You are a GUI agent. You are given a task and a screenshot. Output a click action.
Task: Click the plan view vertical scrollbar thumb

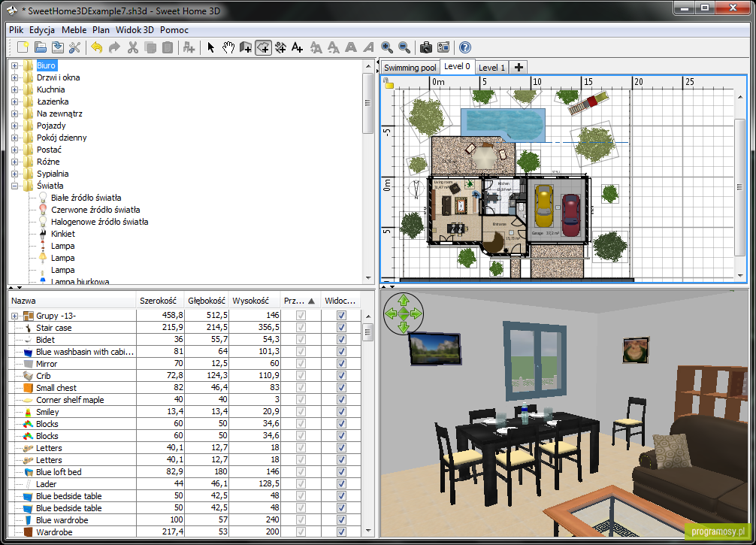tap(740, 187)
